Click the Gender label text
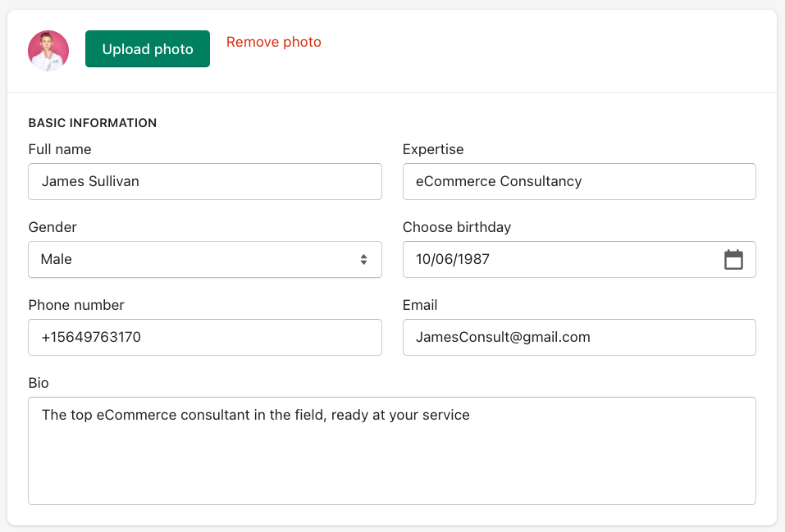Viewport: 785px width, 532px height. pyautogui.click(x=52, y=227)
